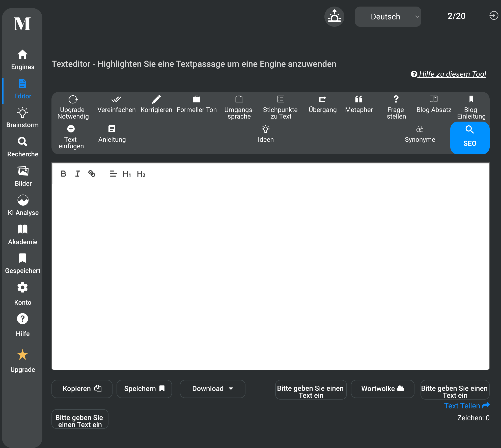Click the Wortwolke button
The width and height of the screenshot is (501, 448).
click(383, 389)
